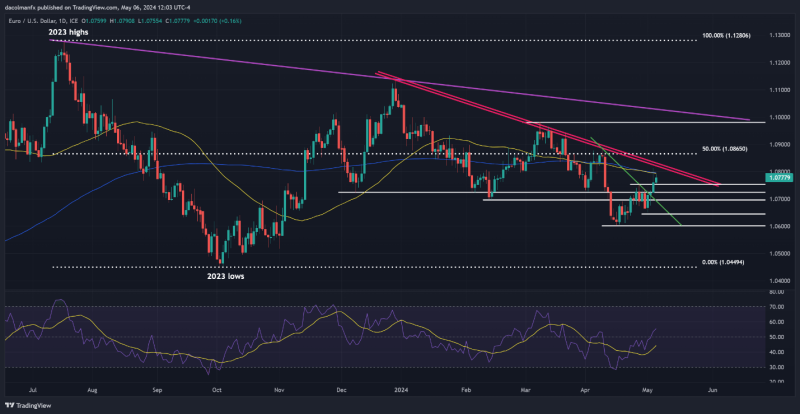The height and width of the screenshot is (414, 800).
Task: Click the Dec label on time axis
Action: (x=341, y=389)
